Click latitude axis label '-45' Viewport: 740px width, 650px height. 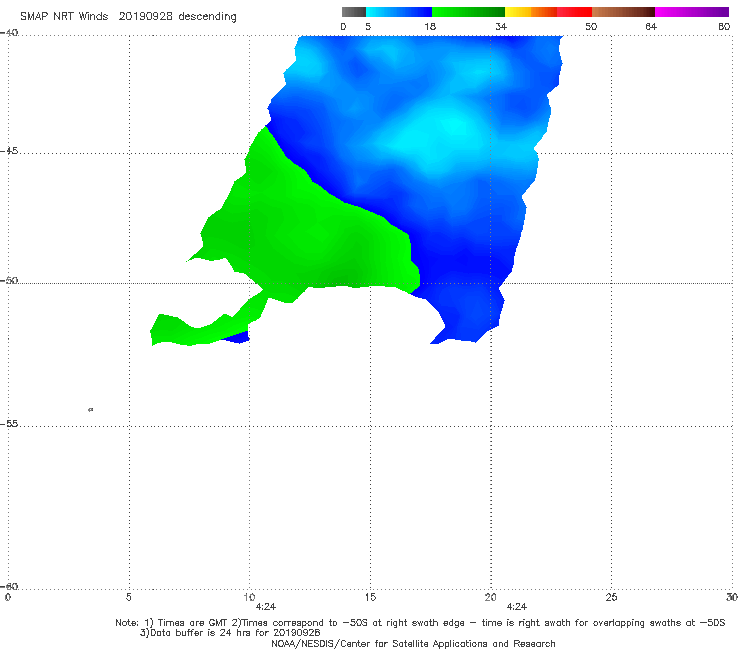point(9,151)
